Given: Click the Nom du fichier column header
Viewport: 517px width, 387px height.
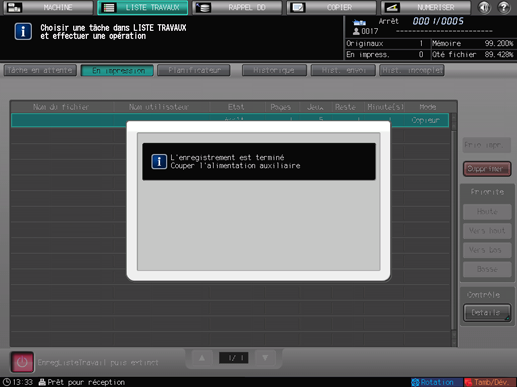Looking at the screenshot, I should pos(61,107).
